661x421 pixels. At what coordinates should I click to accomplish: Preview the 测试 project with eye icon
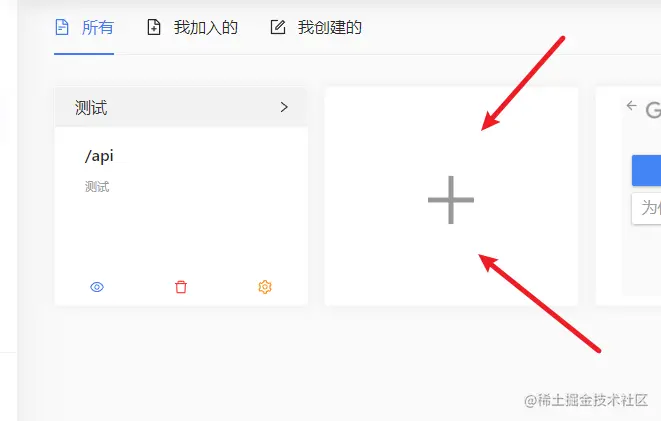pos(97,287)
